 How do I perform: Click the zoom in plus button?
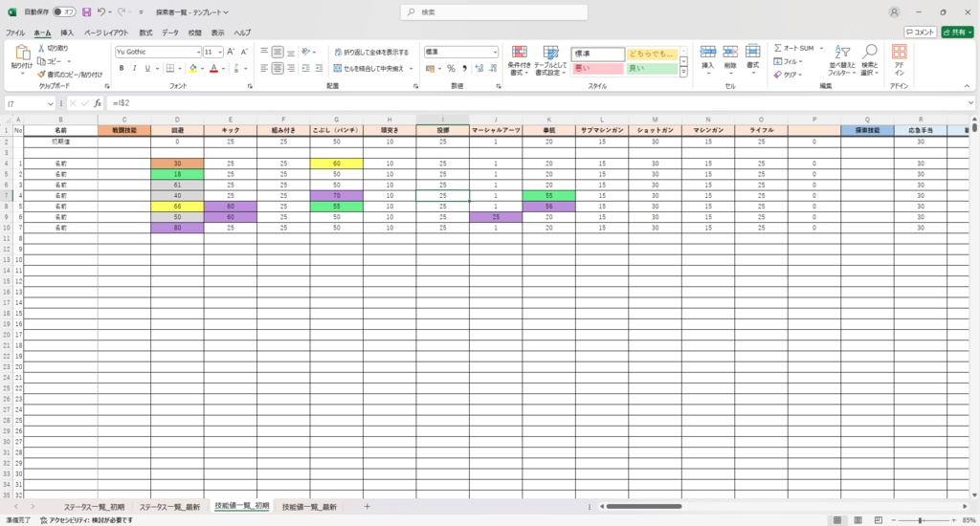pos(954,520)
